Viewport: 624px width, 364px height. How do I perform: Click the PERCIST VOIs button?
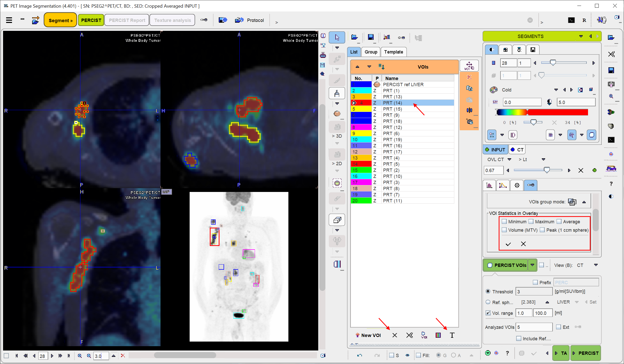[506, 265]
